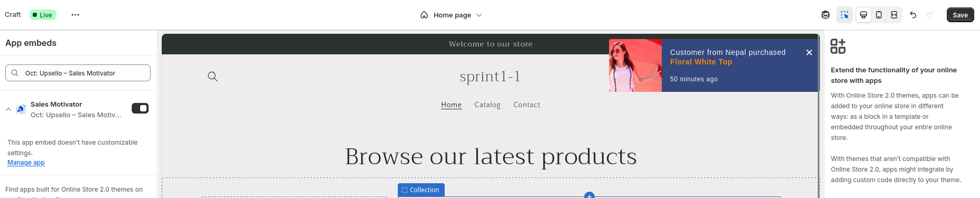Click the Floral White Top product link
The image size is (980, 198).
tap(701, 62)
